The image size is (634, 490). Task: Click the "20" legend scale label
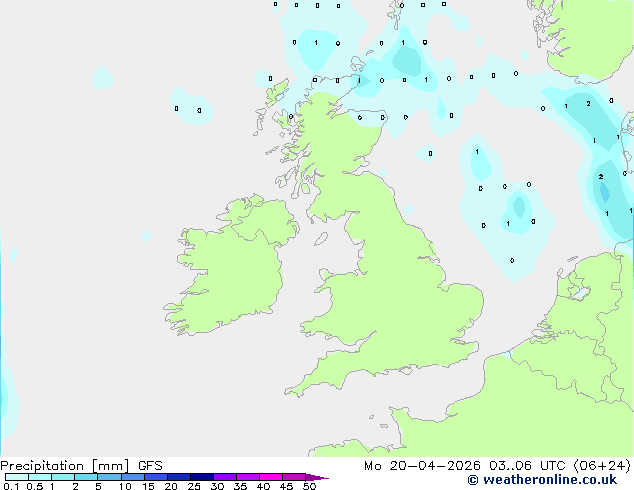click(x=171, y=486)
